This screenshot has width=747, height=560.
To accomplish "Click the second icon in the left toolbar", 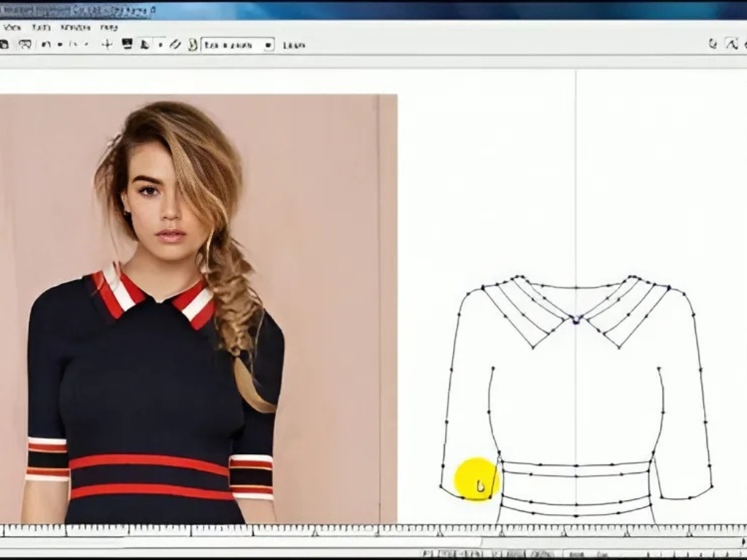I will click(x=25, y=44).
